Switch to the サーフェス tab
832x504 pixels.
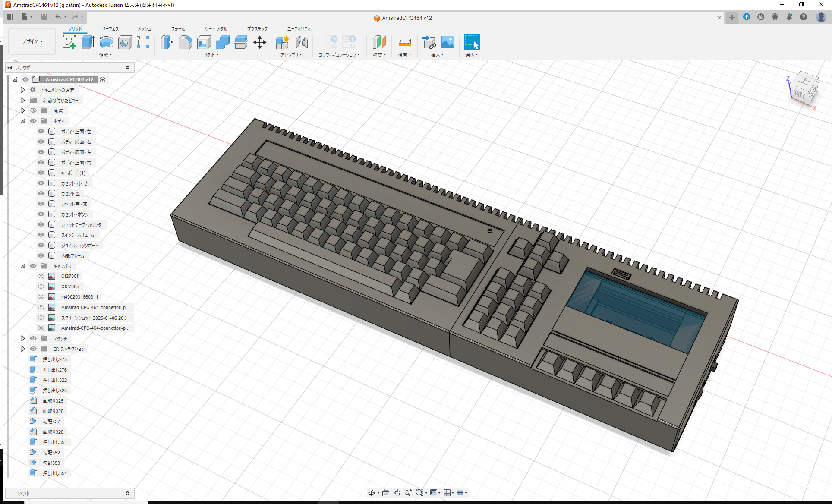click(x=109, y=29)
